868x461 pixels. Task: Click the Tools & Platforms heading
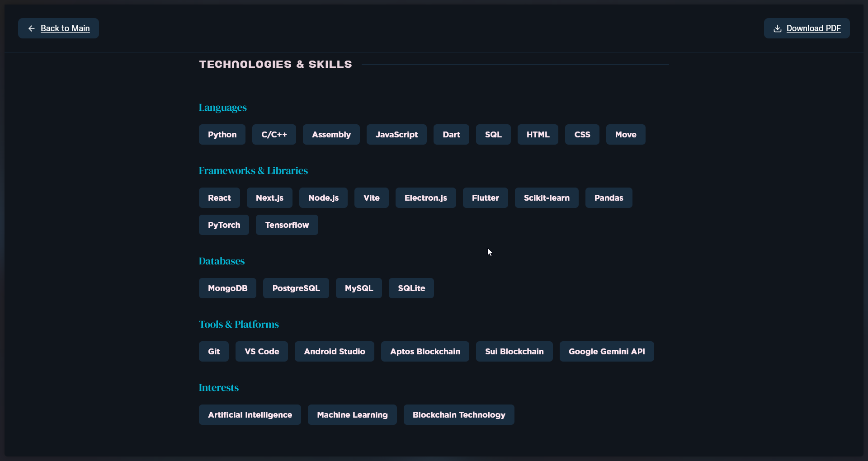(x=239, y=325)
